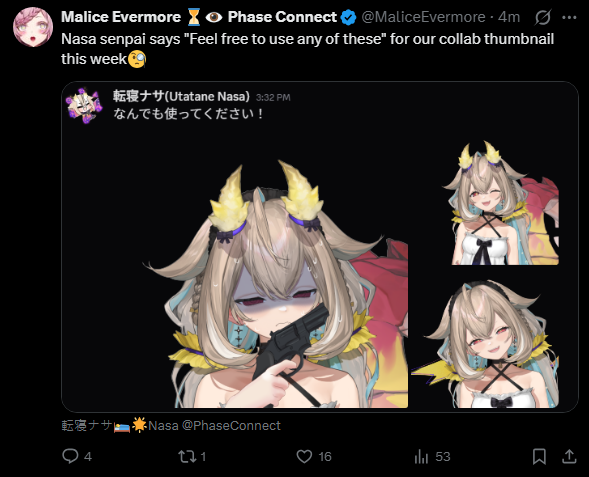The width and height of the screenshot is (589, 477).
Task: Click the like count 16
Action: point(325,457)
